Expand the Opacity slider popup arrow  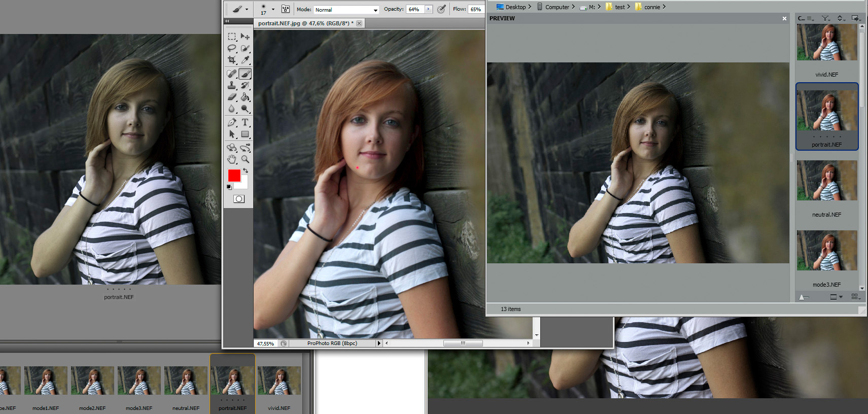pyautogui.click(x=429, y=9)
